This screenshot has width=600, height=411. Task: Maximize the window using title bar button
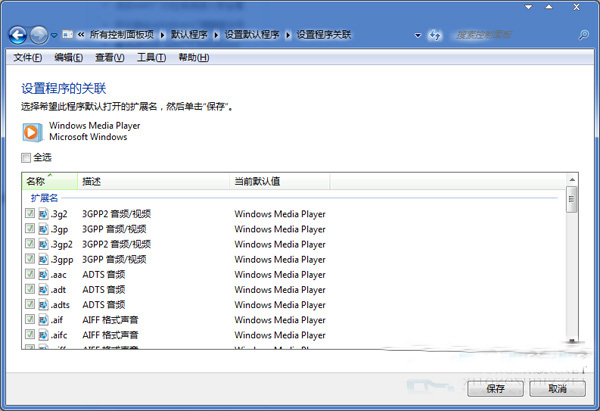click(549, 7)
